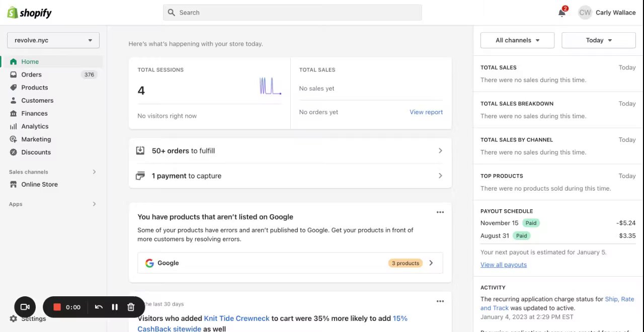Image resolution: width=644 pixels, height=332 pixels.
Task: Pause the screen recording
Action: [x=115, y=307]
